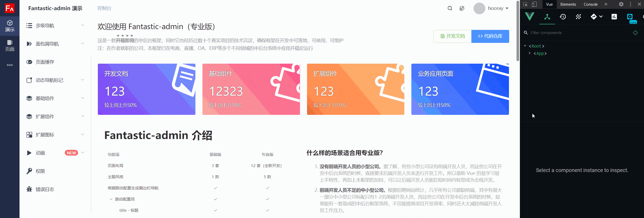Open the Vue devtools inspect element picker
This screenshot has width=644, height=218.
(x=525, y=4)
